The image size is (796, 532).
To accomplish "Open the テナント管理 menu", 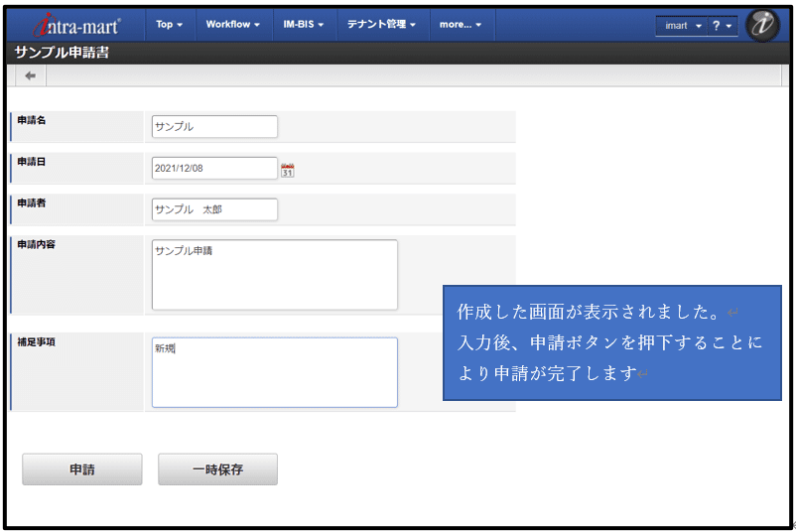I will click(381, 25).
